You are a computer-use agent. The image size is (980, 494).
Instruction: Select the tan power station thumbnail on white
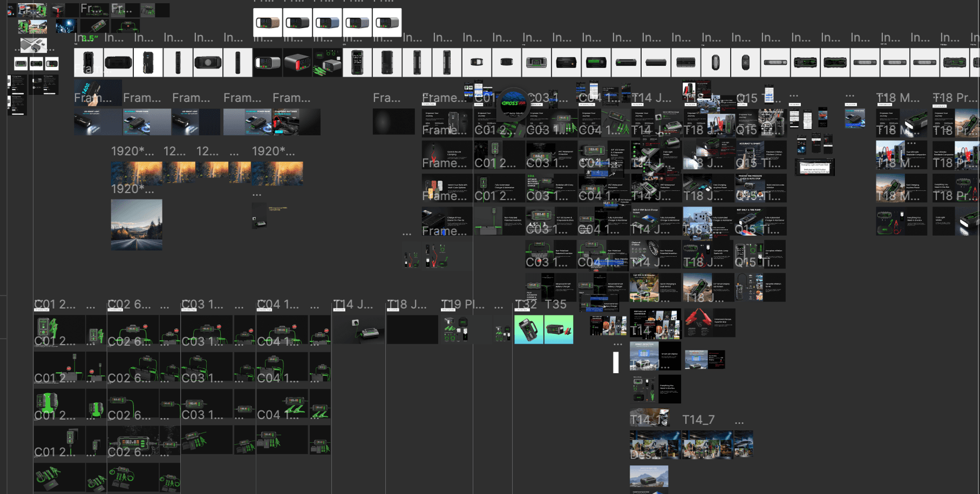tap(268, 23)
